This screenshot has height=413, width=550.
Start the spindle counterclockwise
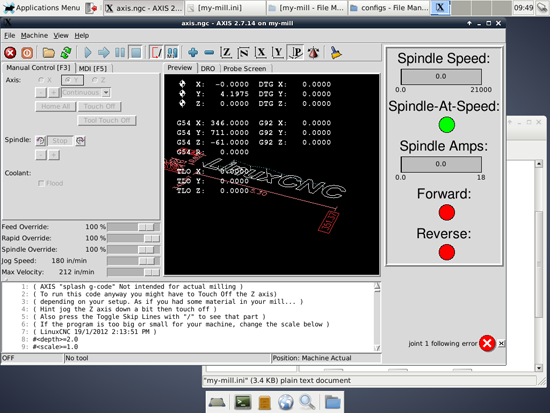pos(40,141)
